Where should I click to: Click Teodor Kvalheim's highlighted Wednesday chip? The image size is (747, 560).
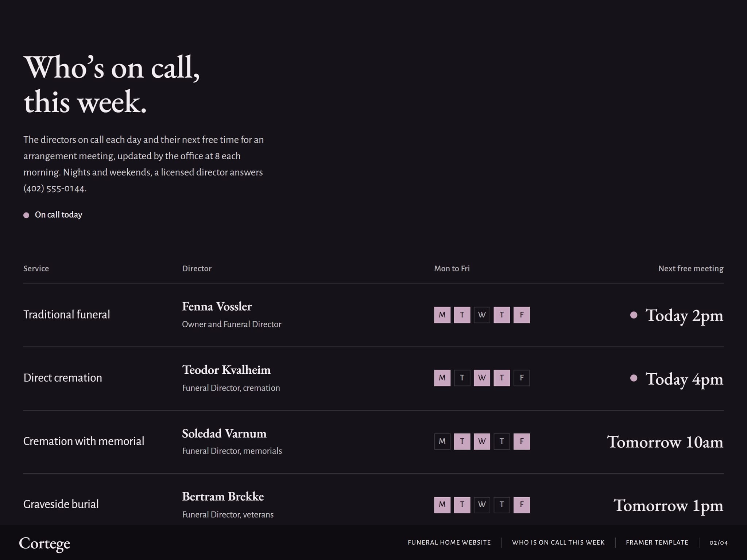482,378
